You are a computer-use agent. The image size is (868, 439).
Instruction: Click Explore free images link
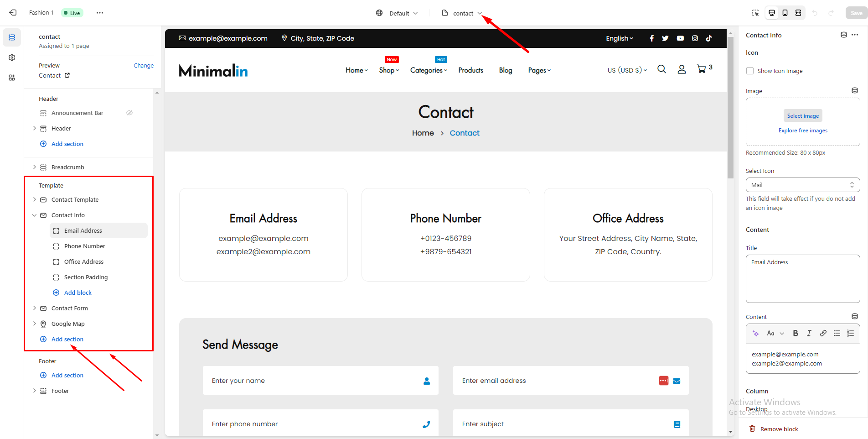803,131
